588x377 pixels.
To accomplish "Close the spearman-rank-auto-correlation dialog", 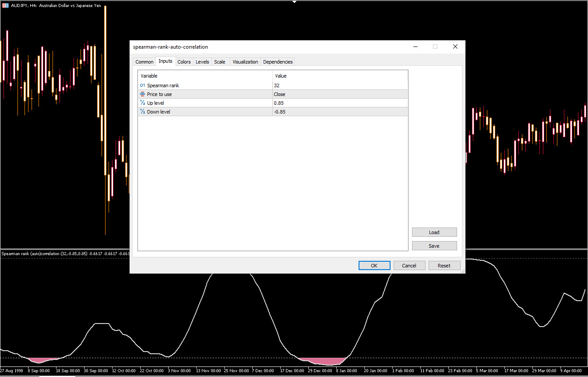I will pyautogui.click(x=455, y=47).
